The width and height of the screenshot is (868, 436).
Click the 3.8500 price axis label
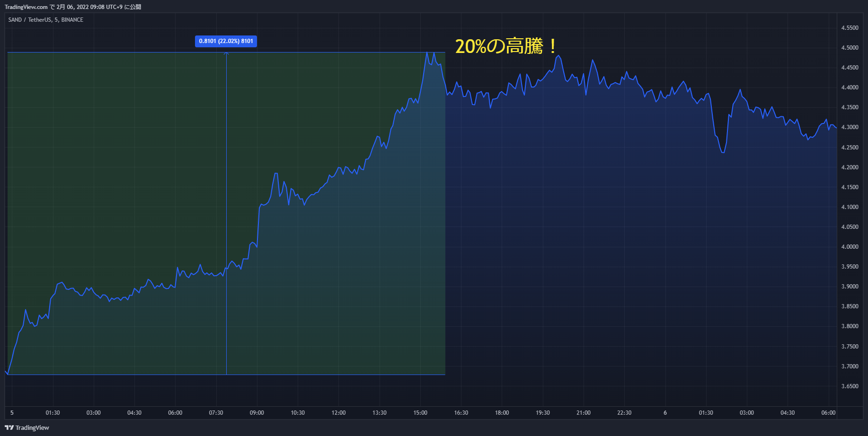coord(850,306)
